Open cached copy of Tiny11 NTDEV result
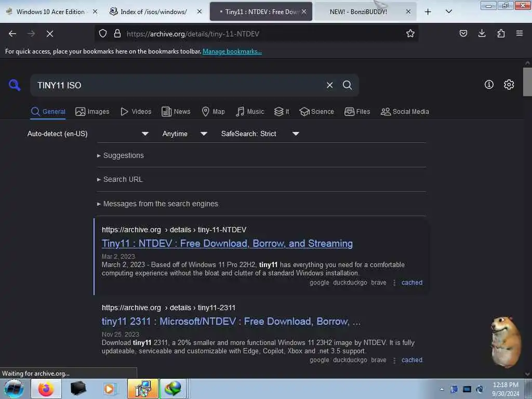 pyautogui.click(x=412, y=282)
